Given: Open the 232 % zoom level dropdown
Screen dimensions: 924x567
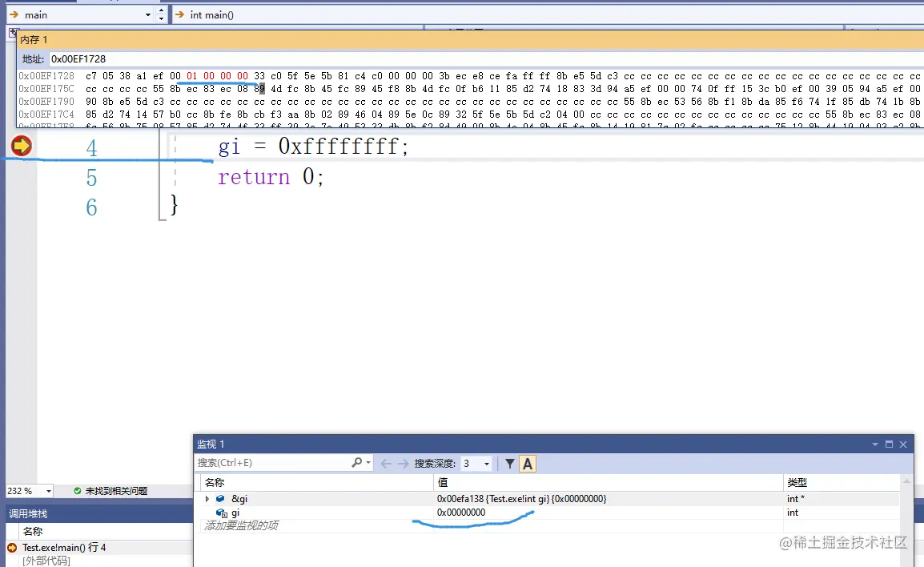Looking at the screenshot, I should (48, 491).
